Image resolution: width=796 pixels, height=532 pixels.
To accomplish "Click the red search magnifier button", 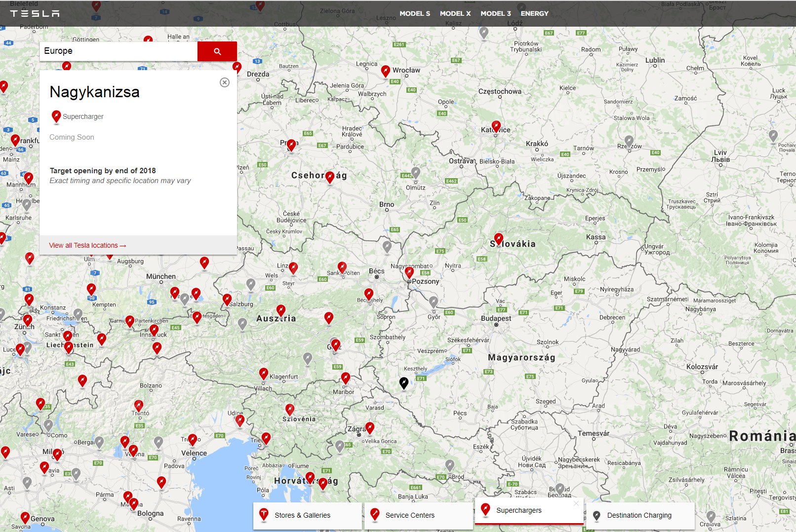I will (x=217, y=51).
